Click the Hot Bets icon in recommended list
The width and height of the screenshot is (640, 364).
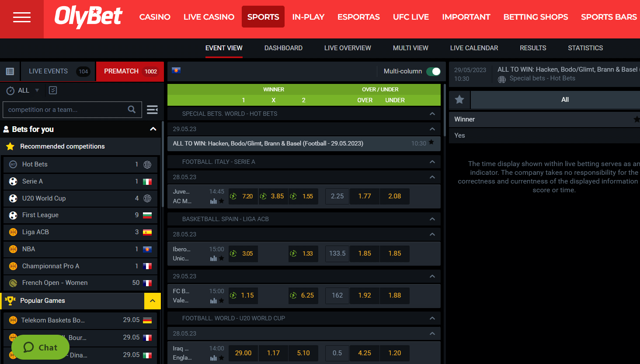tap(13, 164)
